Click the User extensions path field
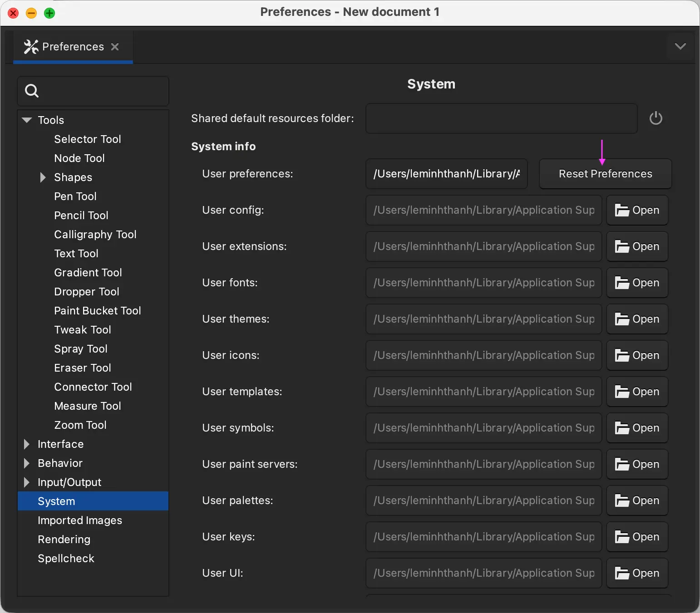The height and width of the screenshot is (613, 700). (x=484, y=246)
